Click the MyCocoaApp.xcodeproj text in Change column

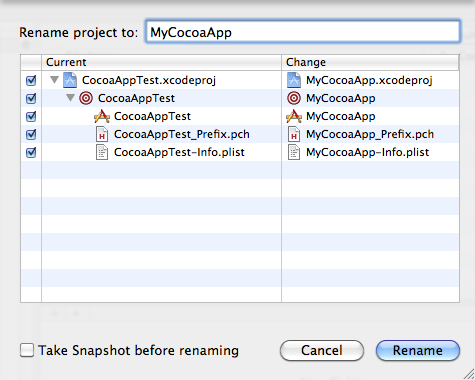tap(369, 80)
